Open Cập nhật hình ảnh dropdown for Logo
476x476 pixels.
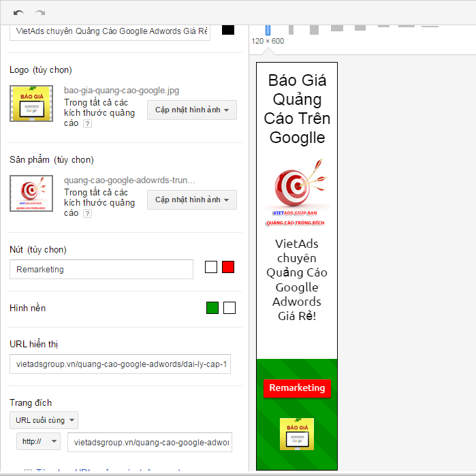pos(192,110)
